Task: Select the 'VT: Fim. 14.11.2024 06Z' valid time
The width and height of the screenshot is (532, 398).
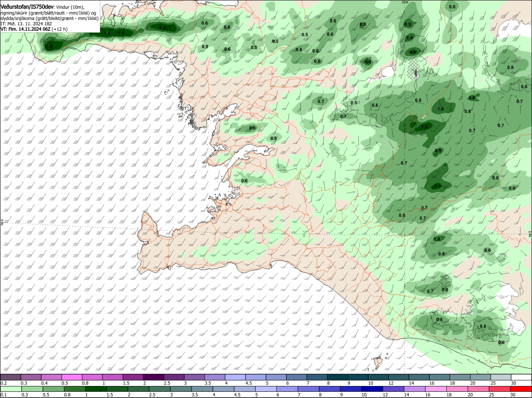Action: (26, 29)
